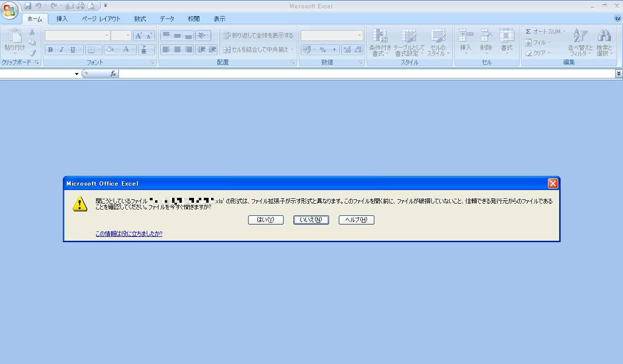The height and width of the screenshot is (364, 623).
Task: Switch to ページ レイアウト tab
Action: (101, 19)
